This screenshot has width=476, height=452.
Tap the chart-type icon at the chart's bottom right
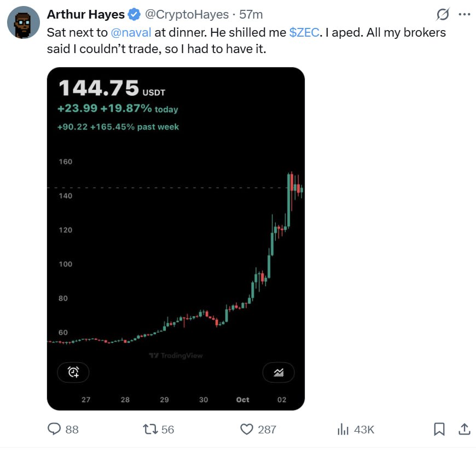pos(278,373)
